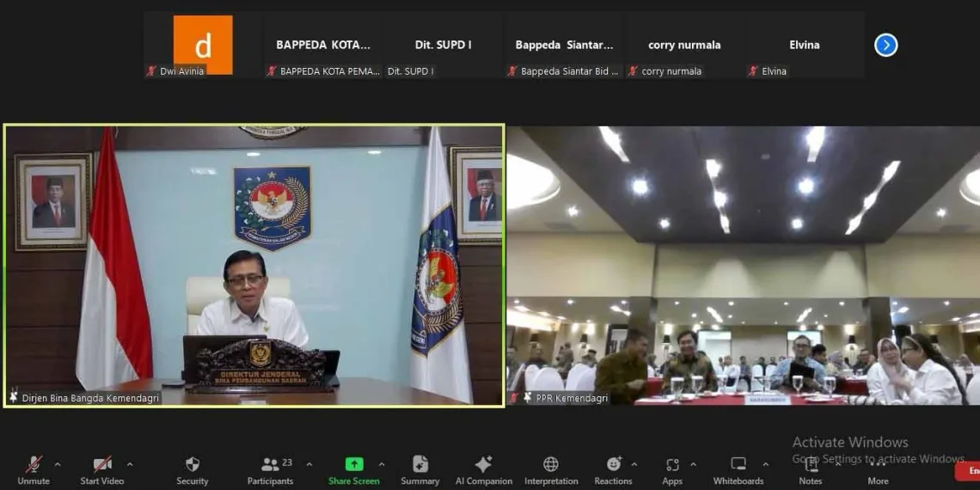Expand video options arrow beside Start Video

click(x=130, y=464)
